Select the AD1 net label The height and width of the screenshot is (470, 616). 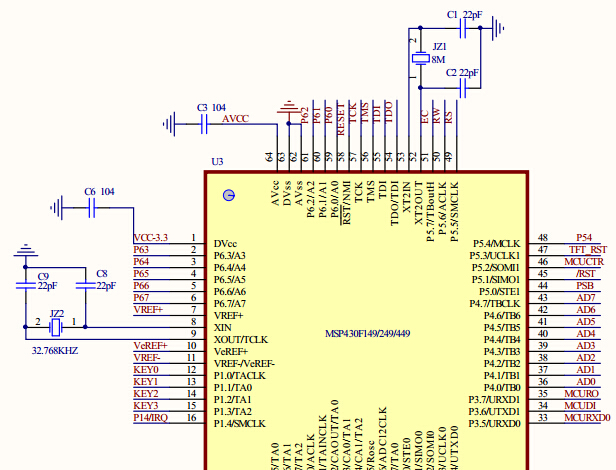[x=586, y=370]
